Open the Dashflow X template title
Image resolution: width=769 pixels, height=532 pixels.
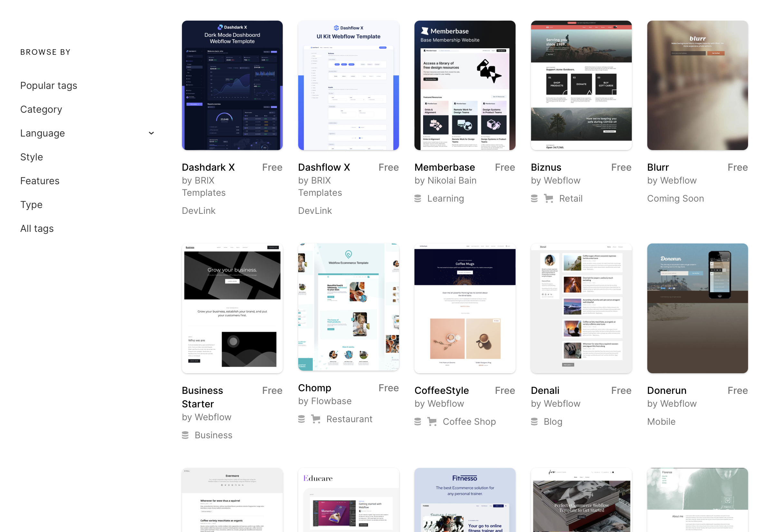click(x=324, y=167)
